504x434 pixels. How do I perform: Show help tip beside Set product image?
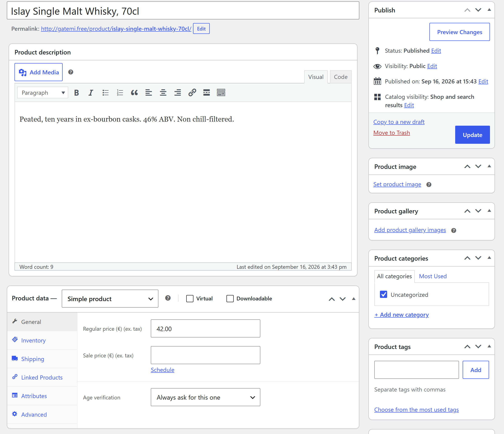pos(429,185)
